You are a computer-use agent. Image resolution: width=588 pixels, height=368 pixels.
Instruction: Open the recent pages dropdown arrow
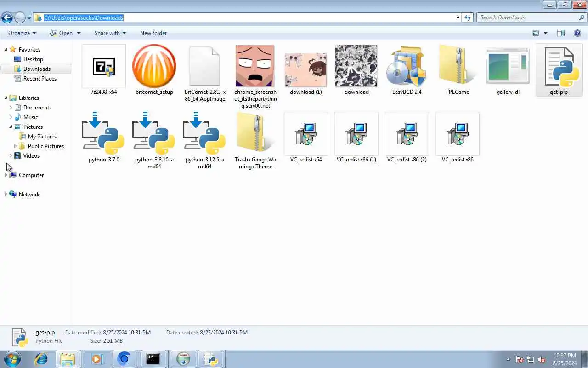tap(29, 18)
